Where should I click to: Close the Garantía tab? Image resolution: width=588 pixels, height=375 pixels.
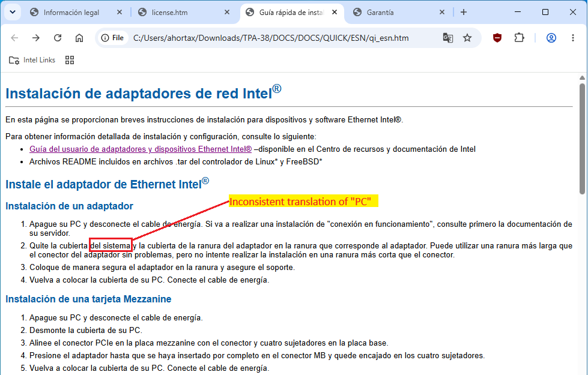(x=441, y=13)
